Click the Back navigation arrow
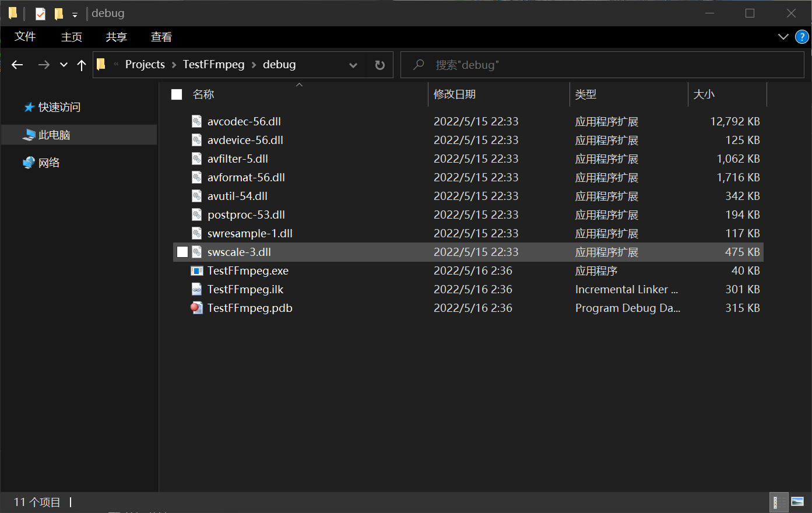812x513 pixels. pyautogui.click(x=17, y=65)
